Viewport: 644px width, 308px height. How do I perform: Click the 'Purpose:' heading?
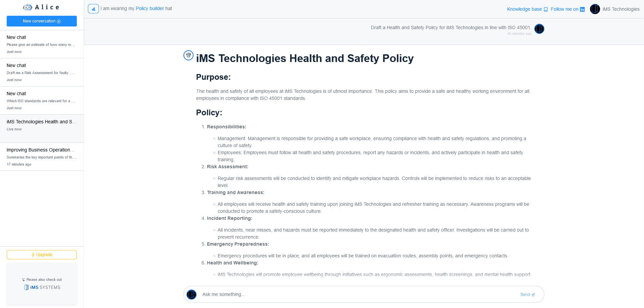click(213, 77)
